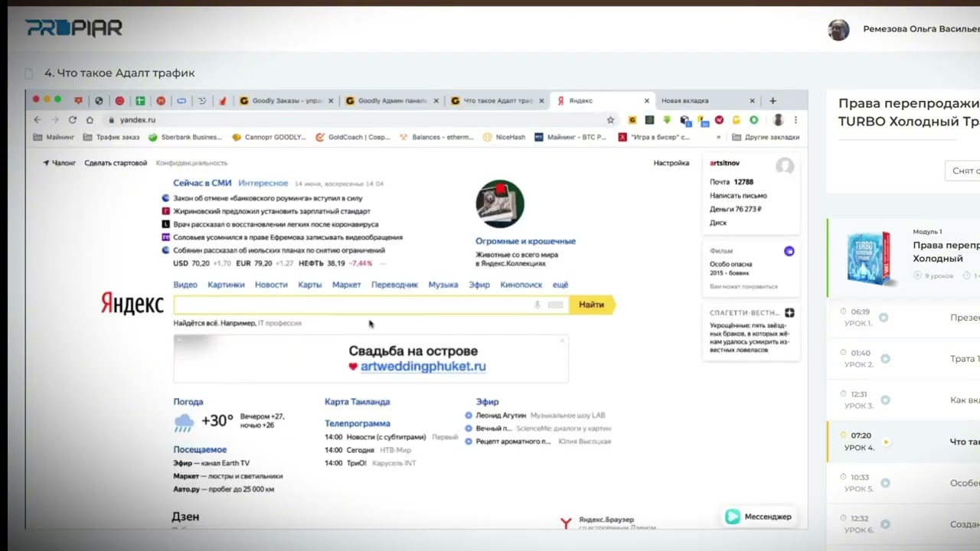Click the play icon for Урок 2
Image resolution: width=980 pixels, height=551 pixels.
(x=885, y=359)
